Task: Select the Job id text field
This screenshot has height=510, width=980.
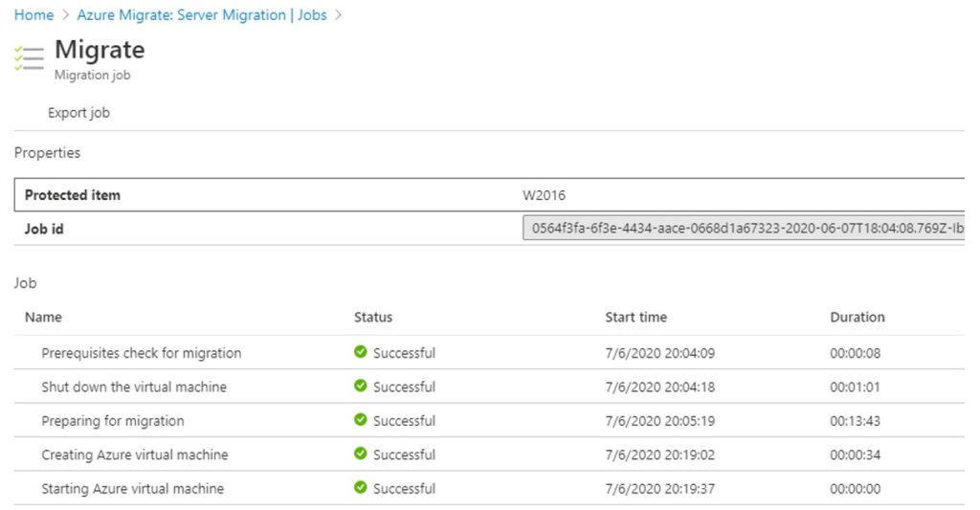Action: (x=743, y=228)
